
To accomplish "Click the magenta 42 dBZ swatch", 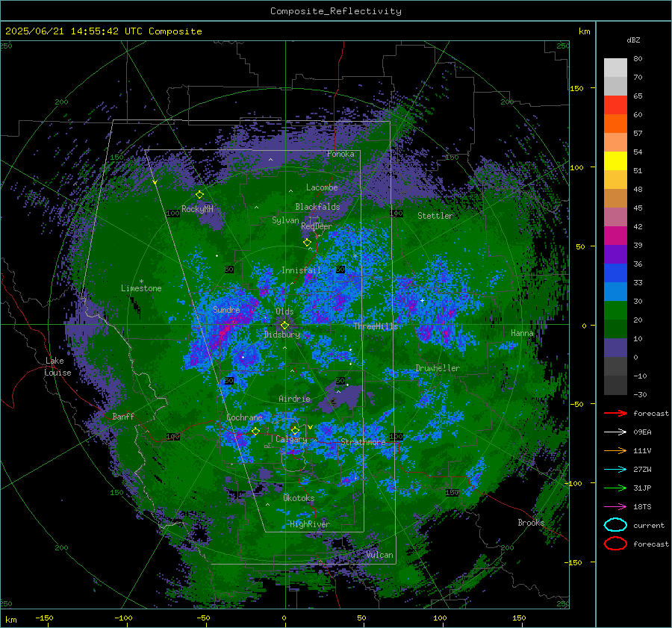I will point(615,236).
